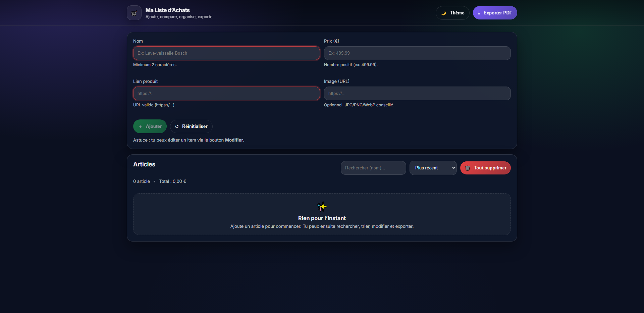Image resolution: width=644 pixels, height=313 pixels.
Task: Click the Ma Liste d'Achats header title
Action: coord(167,10)
